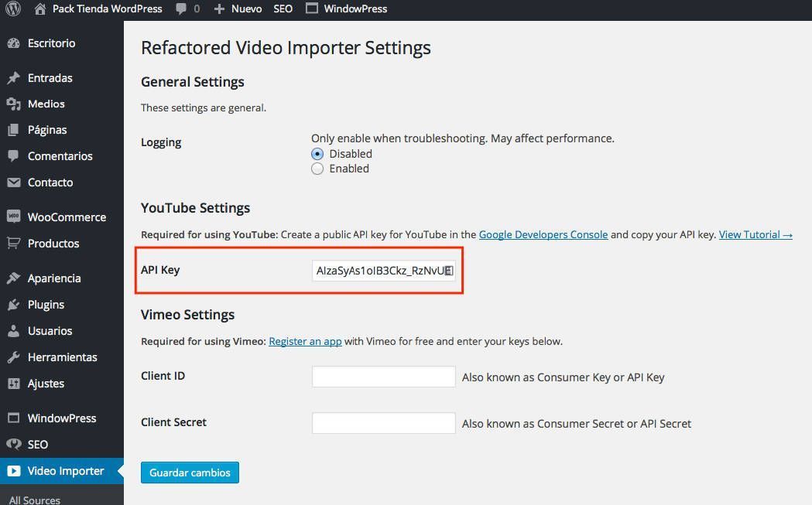Open Plugins menu item

(46, 305)
